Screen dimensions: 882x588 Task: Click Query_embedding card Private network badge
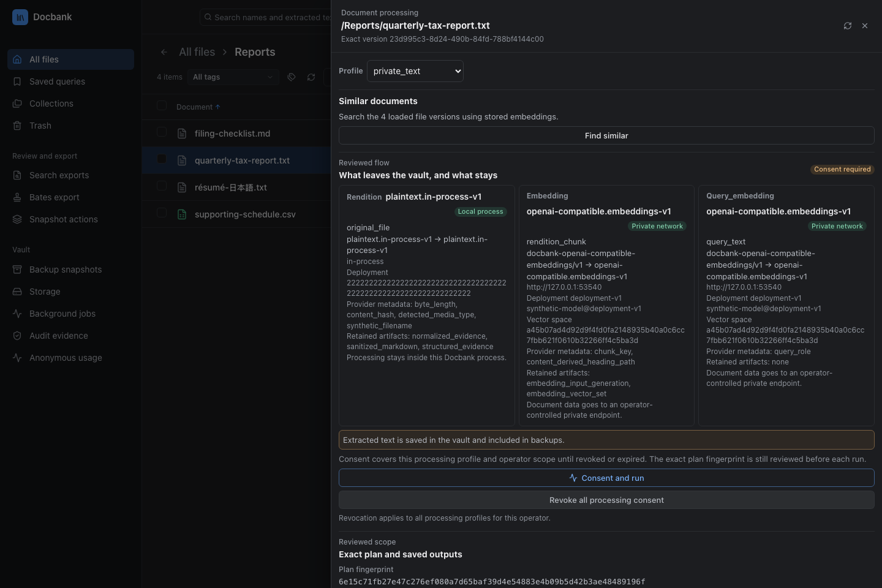[x=837, y=226]
